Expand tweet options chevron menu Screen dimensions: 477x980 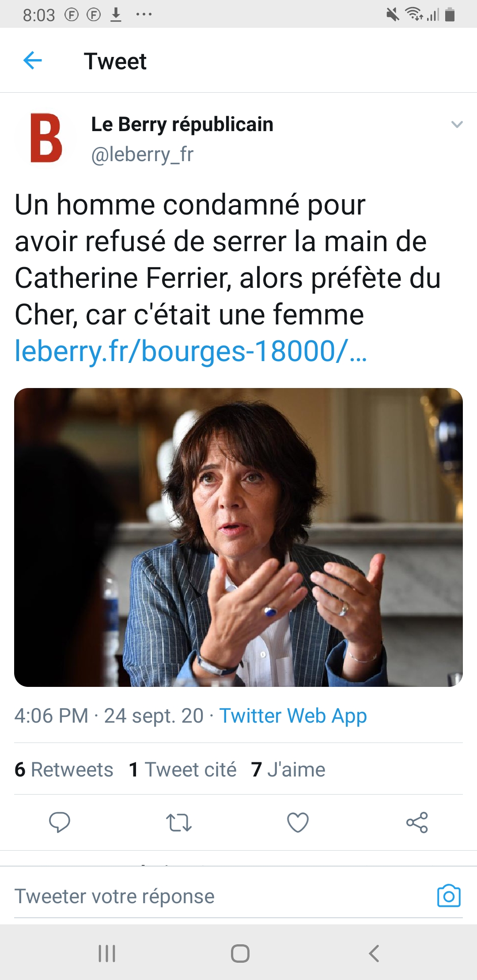[457, 124]
